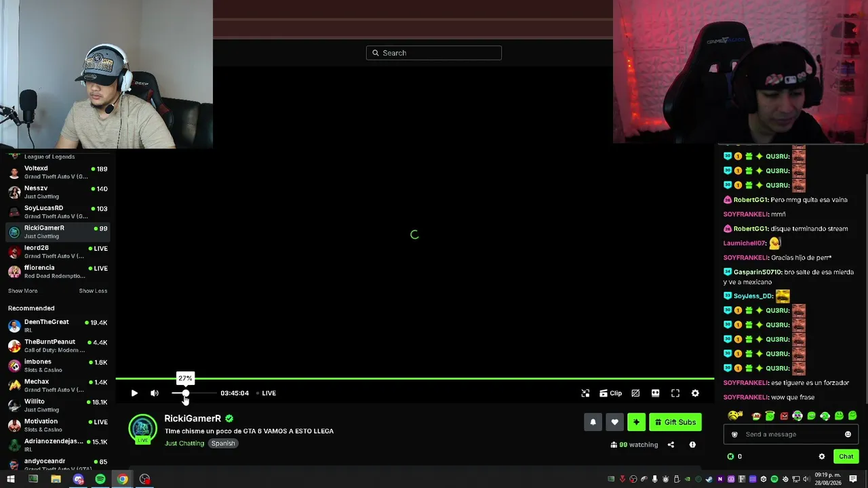Select RickiGamerR in the sidebar list
The height and width of the screenshot is (488, 868).
click(58, 232)
